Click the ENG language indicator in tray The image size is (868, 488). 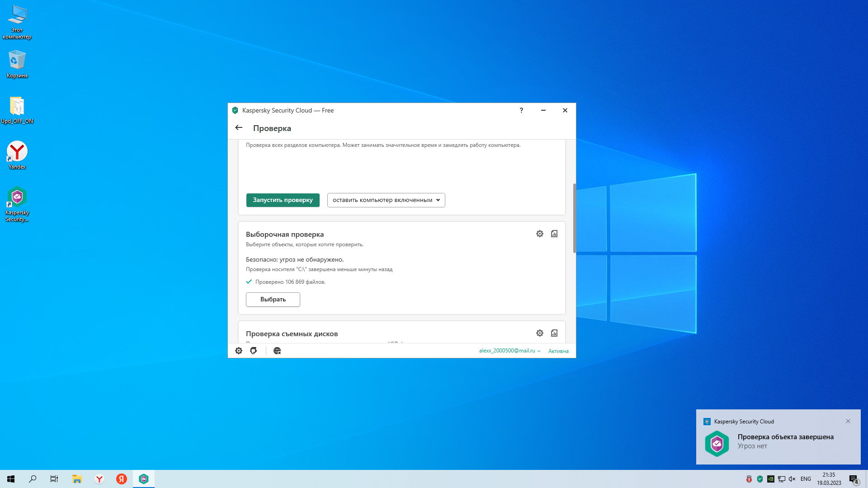pos(806,479)
